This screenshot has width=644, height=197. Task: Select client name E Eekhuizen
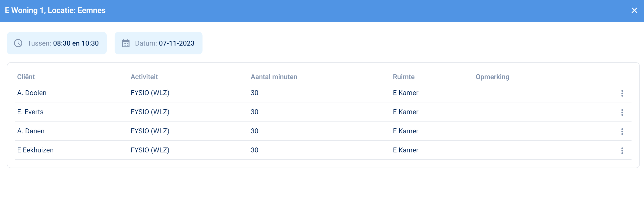coord(35,150)
